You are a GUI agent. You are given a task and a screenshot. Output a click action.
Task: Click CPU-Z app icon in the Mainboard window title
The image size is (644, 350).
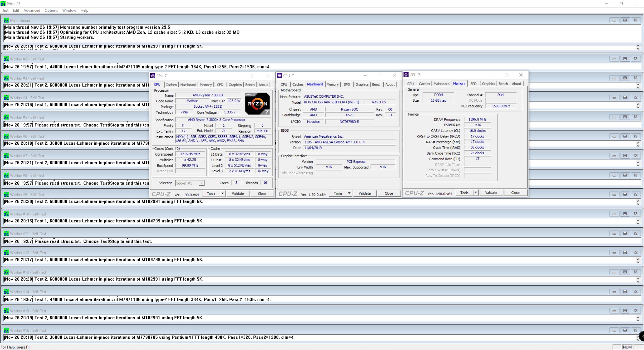coord(279,75)
